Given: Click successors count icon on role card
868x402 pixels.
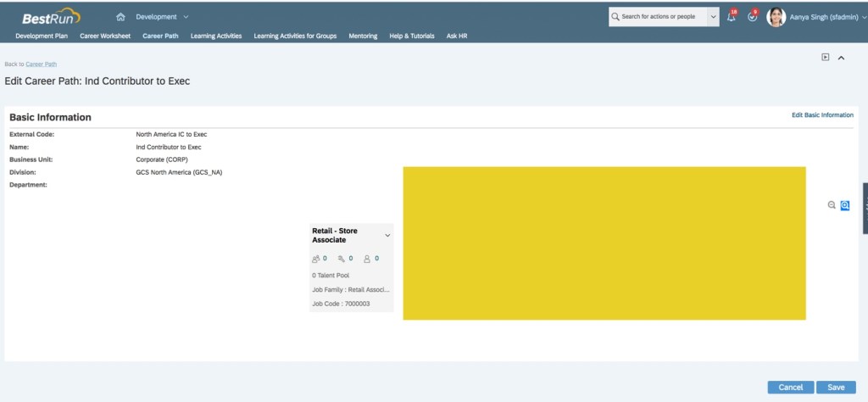Looking at the screenshot, I should [316, 259].
